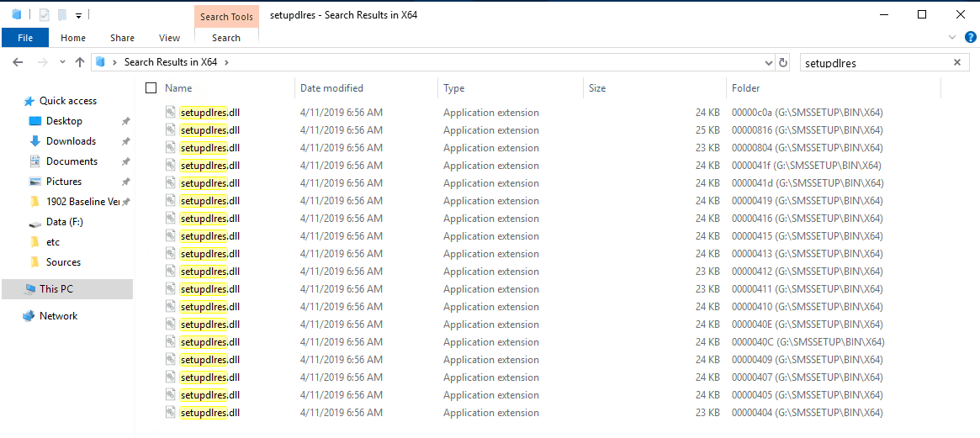The image size is (980, 438).
Task: Click the chevron after Search Results in X64
Action: [226, 62]
